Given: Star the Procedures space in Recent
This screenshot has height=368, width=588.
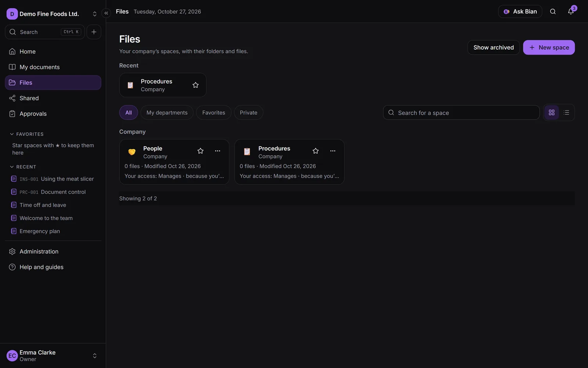Looking at the screenshot, I should pyautogui.click(x=196, y=85).
